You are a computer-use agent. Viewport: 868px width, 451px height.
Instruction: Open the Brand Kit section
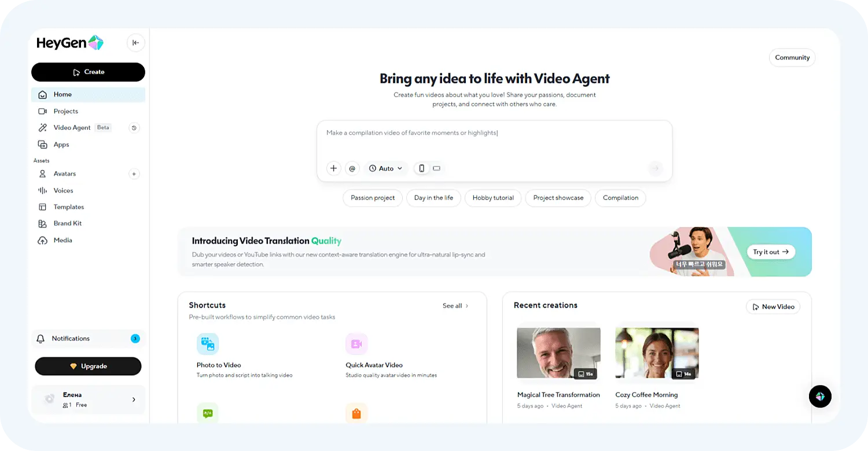tap(68, 223)
